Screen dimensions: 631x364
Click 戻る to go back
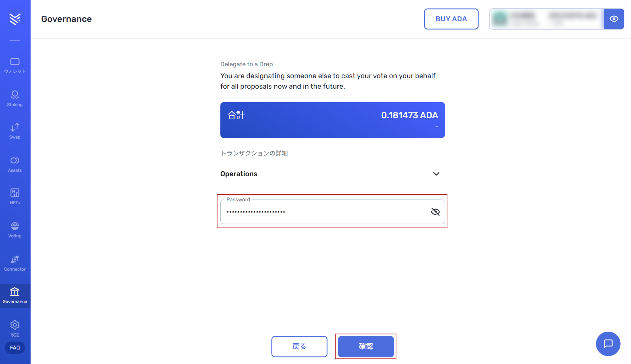point(299,346)
